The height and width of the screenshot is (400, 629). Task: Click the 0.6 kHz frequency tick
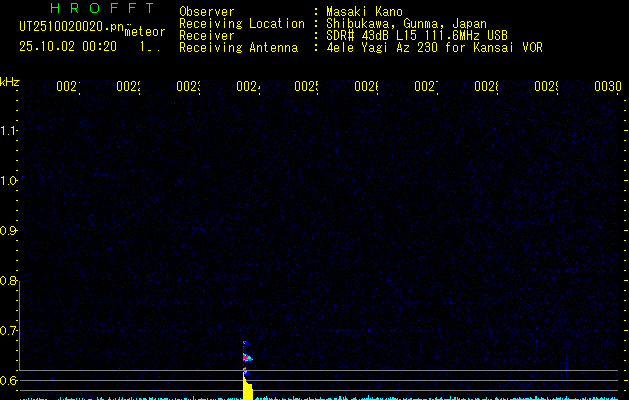(x=10, y=381)
